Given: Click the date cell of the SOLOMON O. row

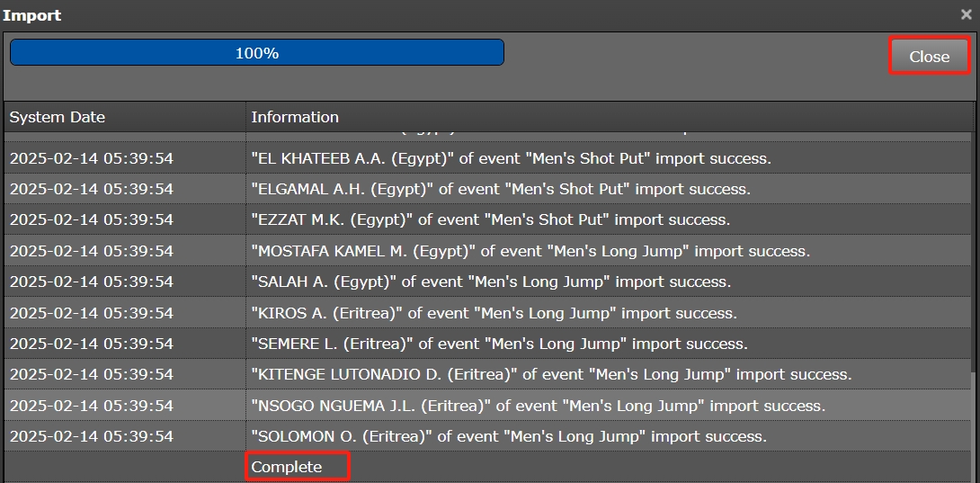Looking at the screenshot, I should pos(91,436).
